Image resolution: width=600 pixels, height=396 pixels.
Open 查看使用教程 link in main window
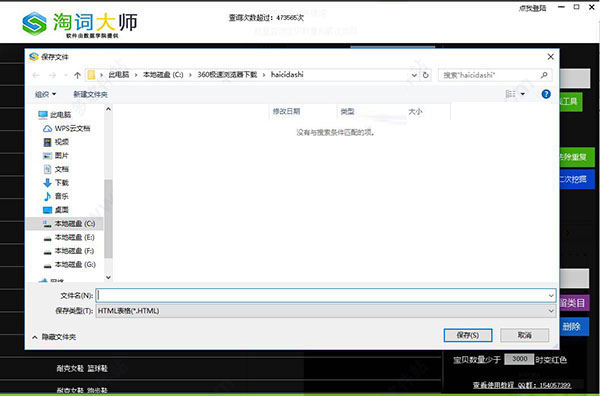click(495, 385)
